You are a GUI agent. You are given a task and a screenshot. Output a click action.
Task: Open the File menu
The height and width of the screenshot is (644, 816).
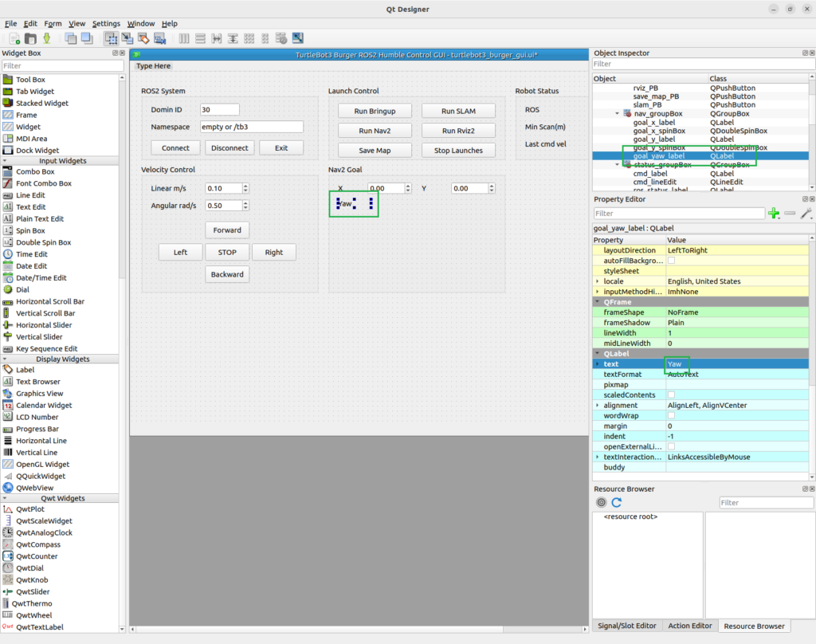pos(11,23)
